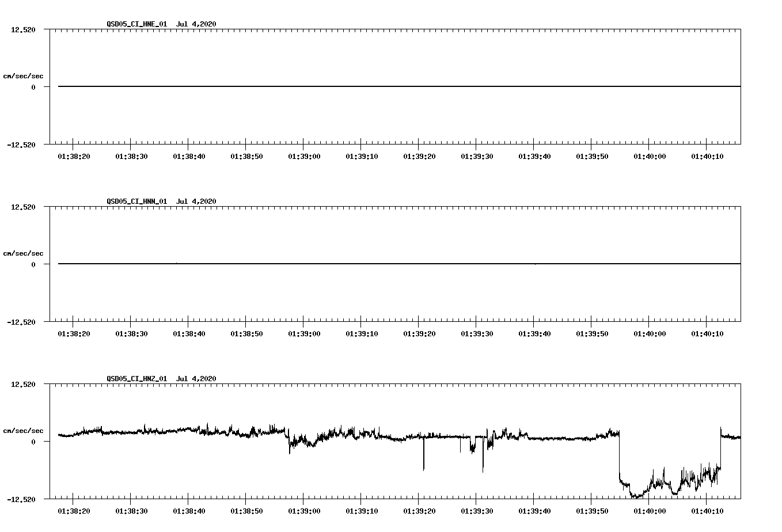Click the 01:38:20 time label under HNE plot
Viewport: 782px width, 532px height.
74,157
